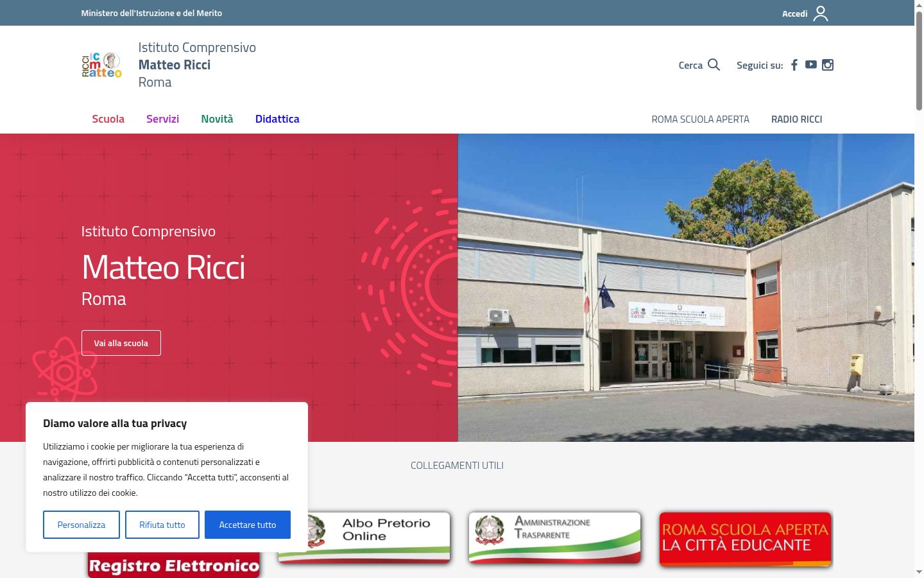Click the Accedi user profile icon
Viewport: 924px width, 578px height.
coord(821,13)
